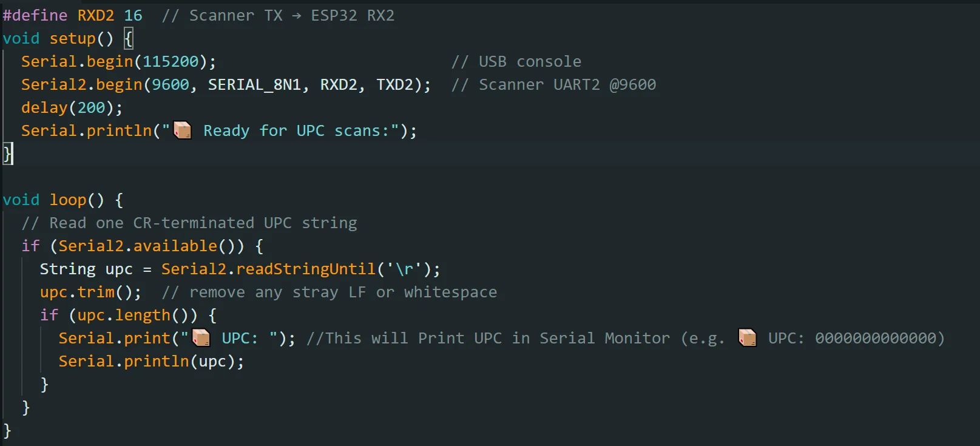Click the readStringUntil method name
This screenshot has height=446, width=980.
(x=306, y=269)
